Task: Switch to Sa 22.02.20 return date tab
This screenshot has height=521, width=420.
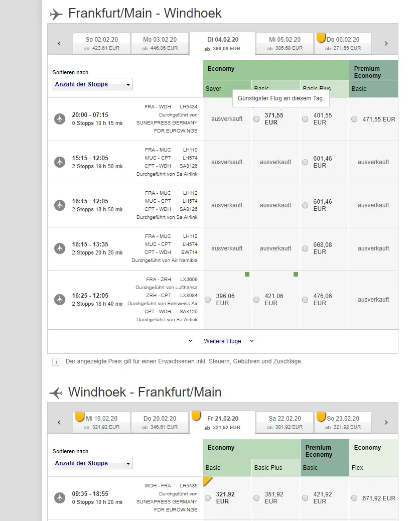Action: tap(285, 422)
